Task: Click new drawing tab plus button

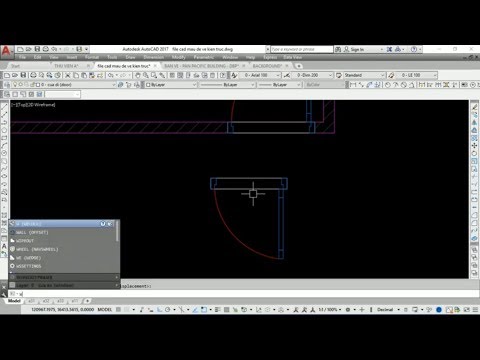Action: pos(299,66)
